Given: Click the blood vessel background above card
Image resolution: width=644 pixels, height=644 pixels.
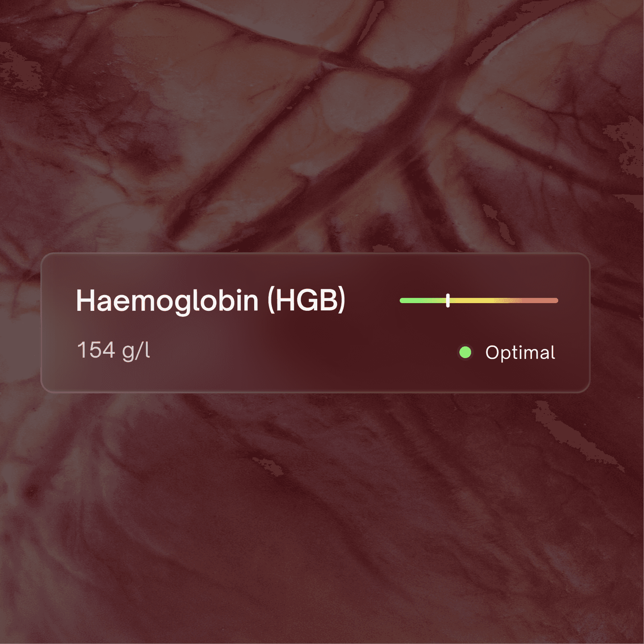Looking at the screenshot, I should coord(322,129).
